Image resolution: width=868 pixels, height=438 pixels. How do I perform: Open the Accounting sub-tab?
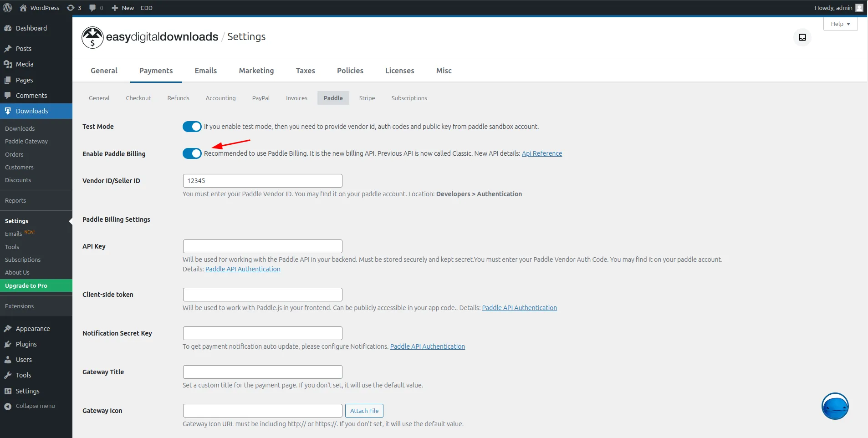(221, 98)
